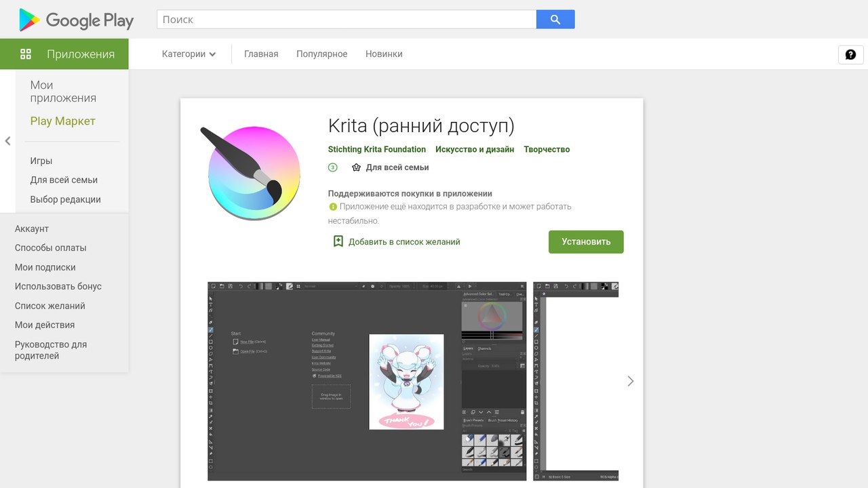Open Stichting Krita Foundation developer page
The width and height of the screenshot is (868, 488).
click(377, 150)
